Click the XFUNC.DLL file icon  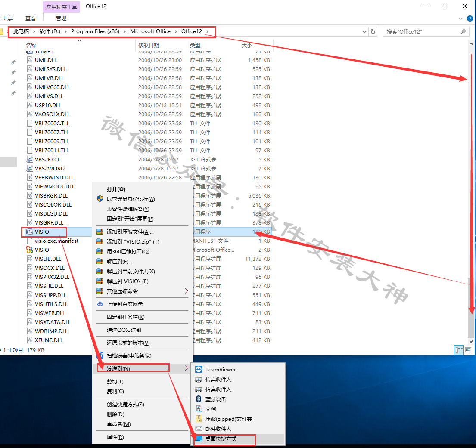29,340
